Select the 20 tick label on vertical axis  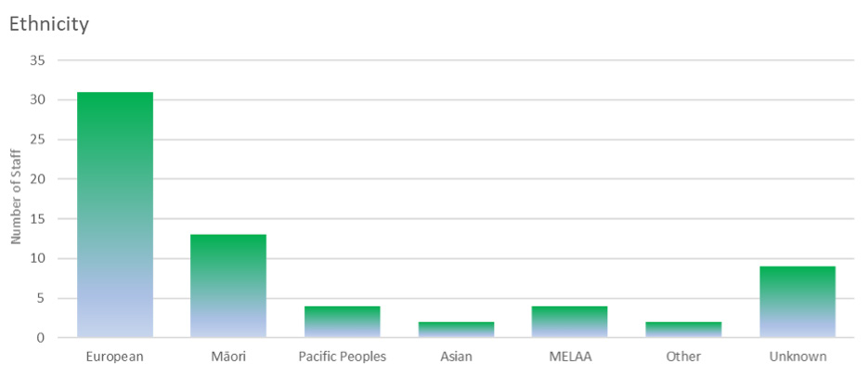click(x=38, y=179)
